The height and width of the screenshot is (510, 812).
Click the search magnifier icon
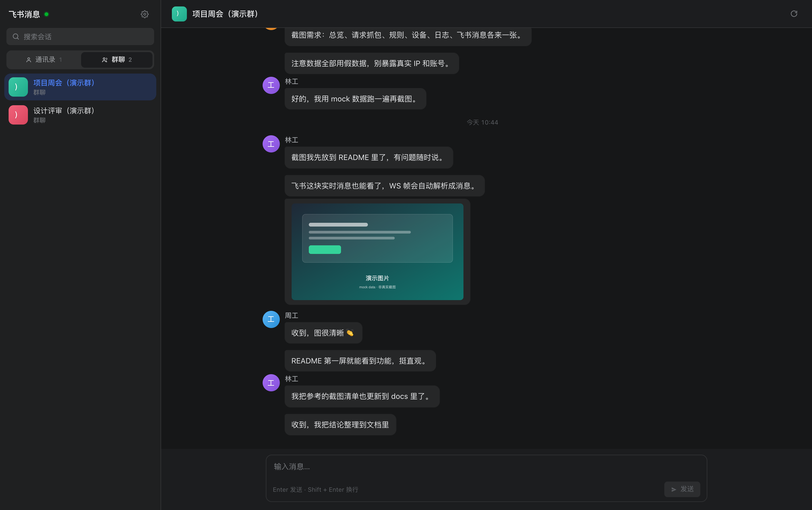tap(16, 37)
